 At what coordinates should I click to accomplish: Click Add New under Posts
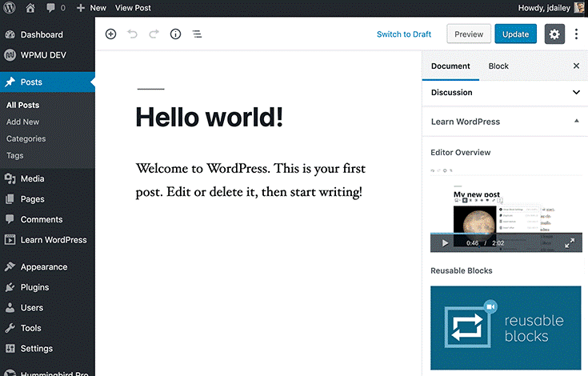pyautogui.click(x=22, y=122)
